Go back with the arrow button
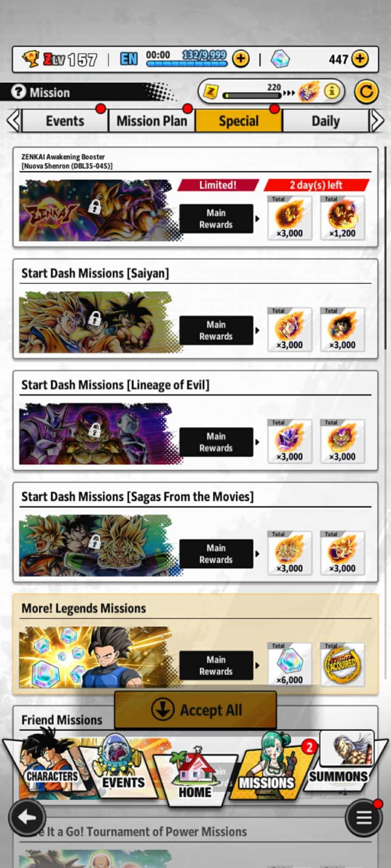Viewport: 391px width, 868px height. (28, 818)
